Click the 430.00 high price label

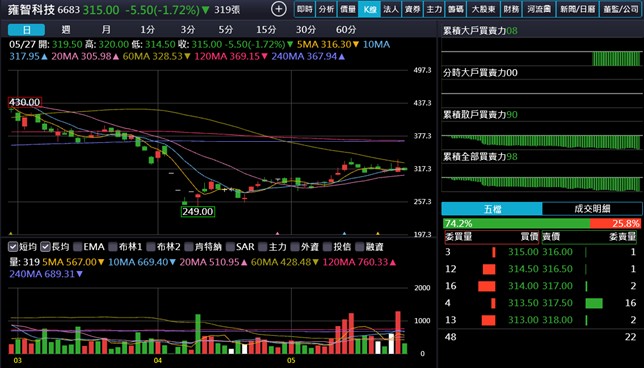click(25, 102)
